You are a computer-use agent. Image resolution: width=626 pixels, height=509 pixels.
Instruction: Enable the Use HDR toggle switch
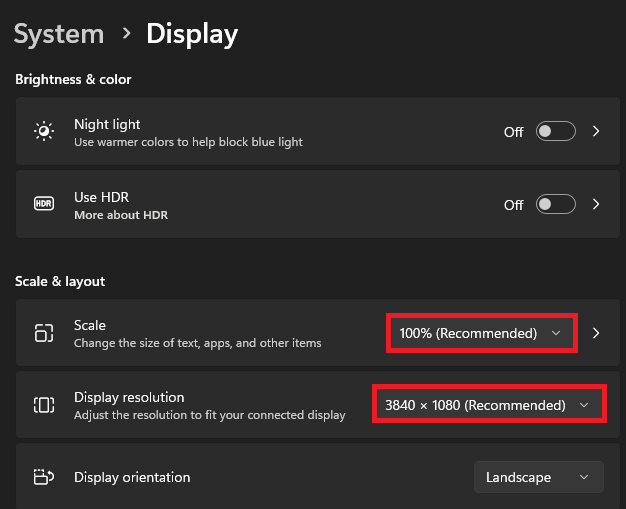(x=556, y=204)
